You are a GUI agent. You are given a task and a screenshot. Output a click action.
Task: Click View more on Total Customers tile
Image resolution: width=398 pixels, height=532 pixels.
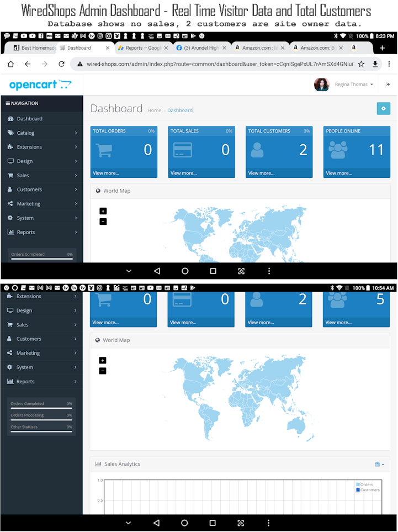click(262, 173)
